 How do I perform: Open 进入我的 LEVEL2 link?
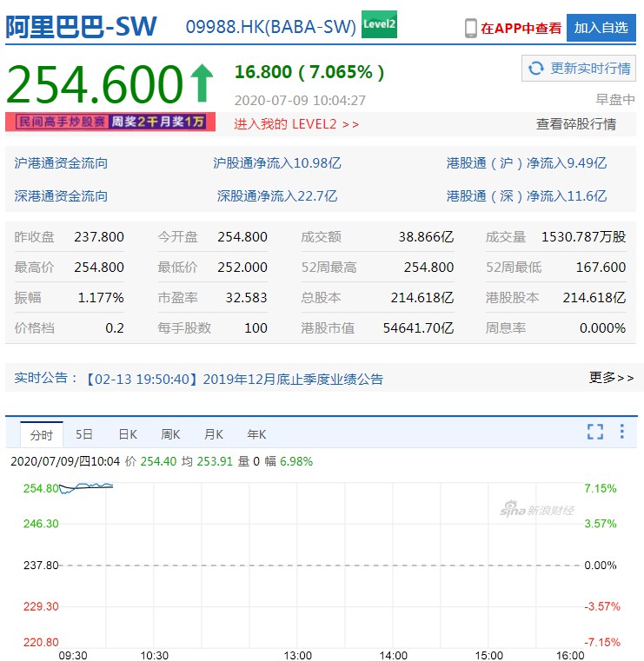[296, 124]
